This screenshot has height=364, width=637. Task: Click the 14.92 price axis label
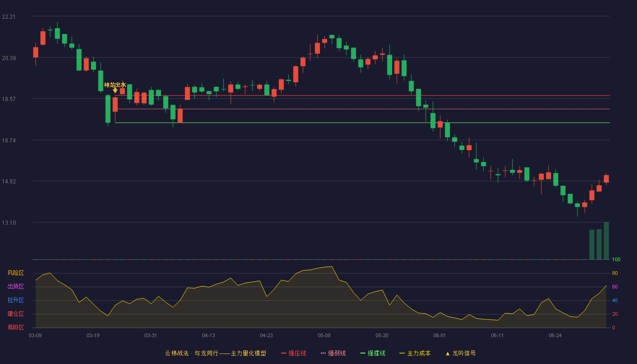[x=9, y=181]
